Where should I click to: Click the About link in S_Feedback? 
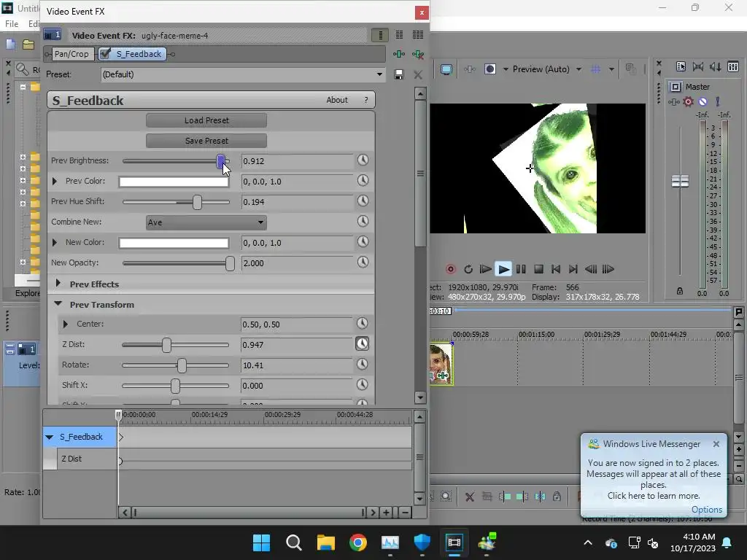(337, 100)
